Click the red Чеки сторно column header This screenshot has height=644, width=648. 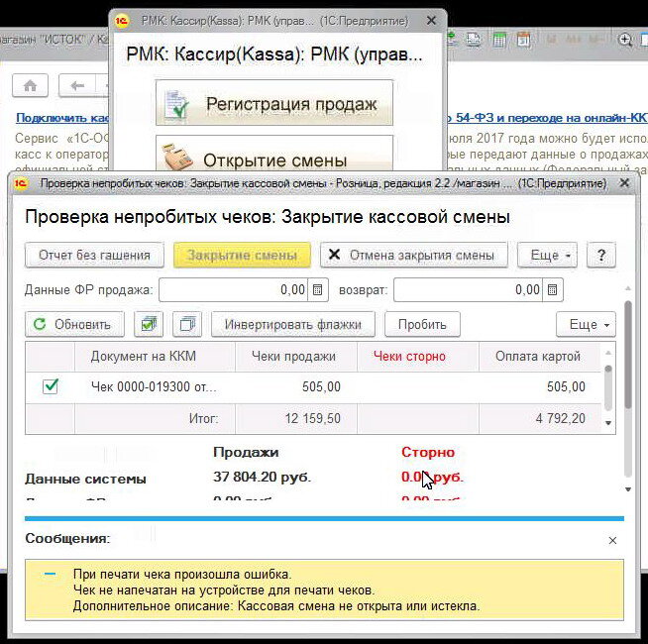417,357
